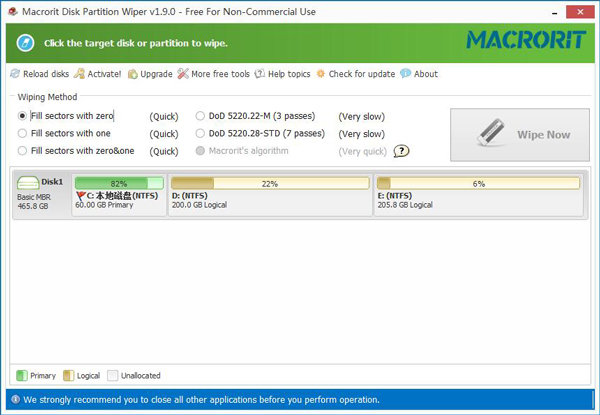Choose DoD 5220.28-STD (7 passes)
The width and height of the screenshot is (600, 415).
(x=200, y=133)
